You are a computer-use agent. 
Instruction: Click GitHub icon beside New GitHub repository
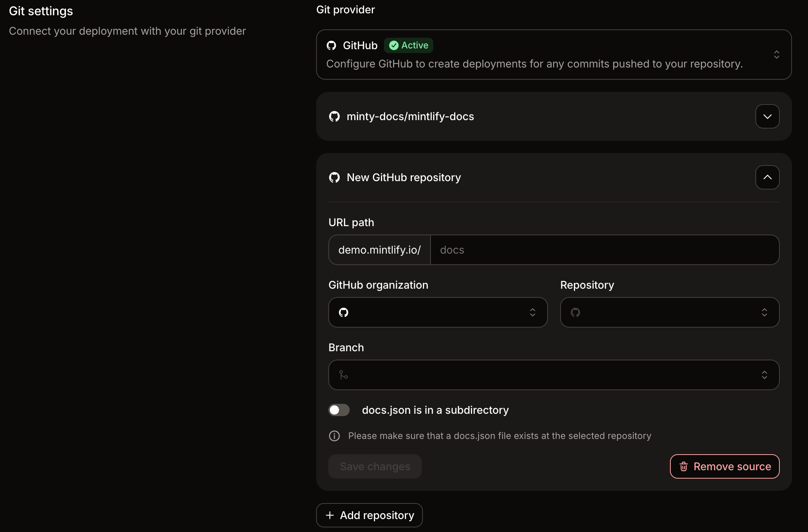tap(334, 177)
